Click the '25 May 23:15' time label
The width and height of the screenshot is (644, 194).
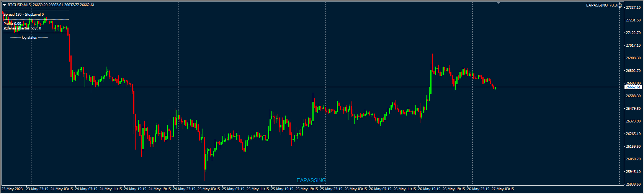pyautogui.click(x=331, y=189)
